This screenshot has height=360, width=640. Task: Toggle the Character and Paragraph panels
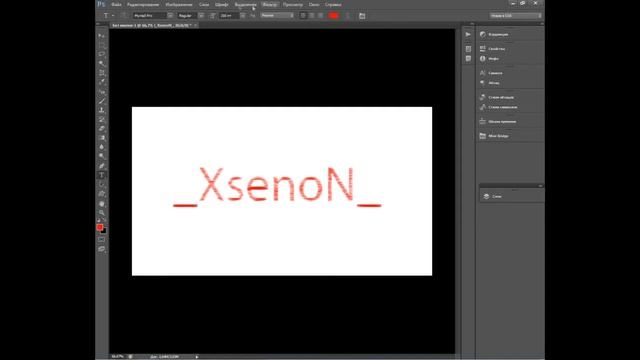[362, 16]
